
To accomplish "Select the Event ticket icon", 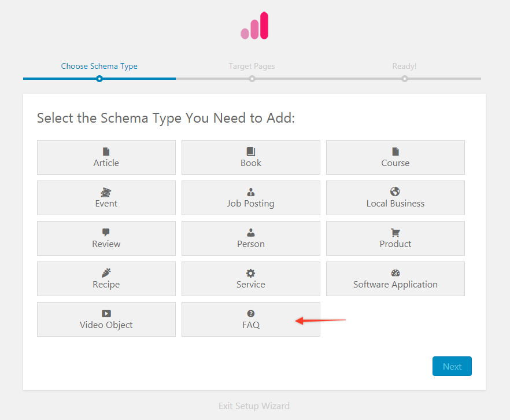I will [106, 192].
